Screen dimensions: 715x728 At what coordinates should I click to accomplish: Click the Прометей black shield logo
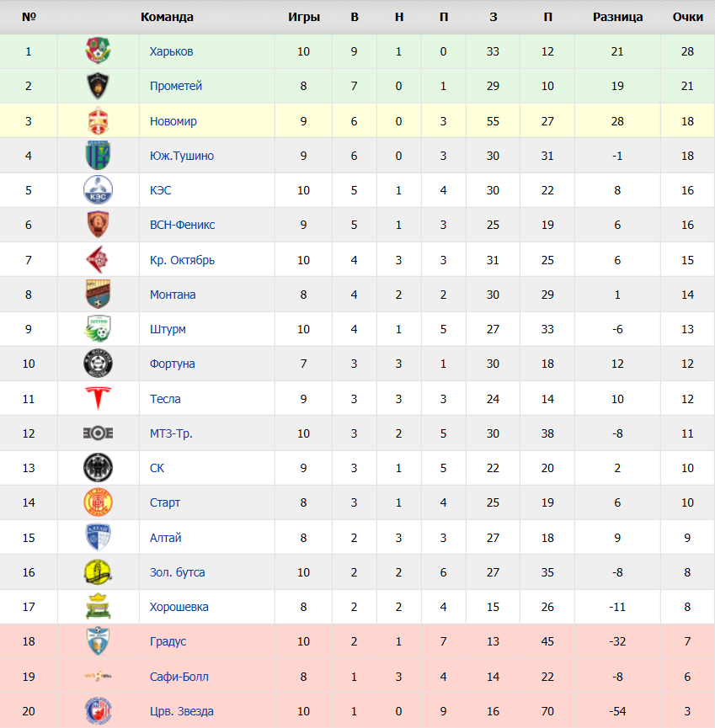tap(98, 86)
